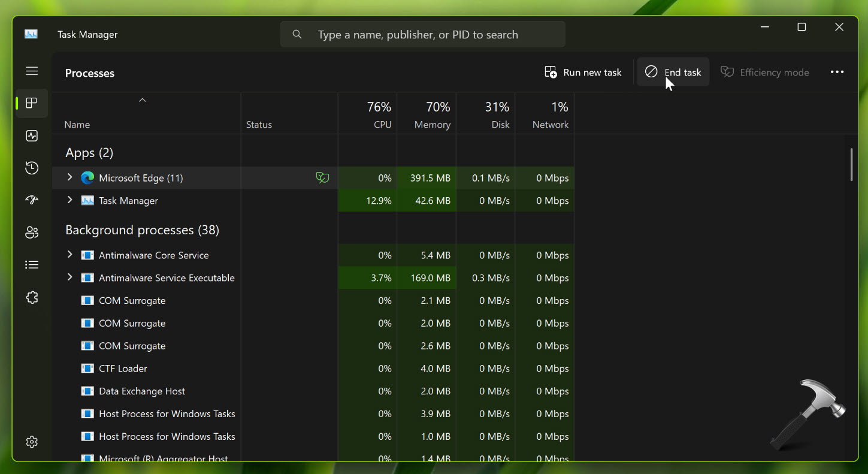
Task: Toggle the hamburger navigation menu
Action: click(x=32, y=71)
